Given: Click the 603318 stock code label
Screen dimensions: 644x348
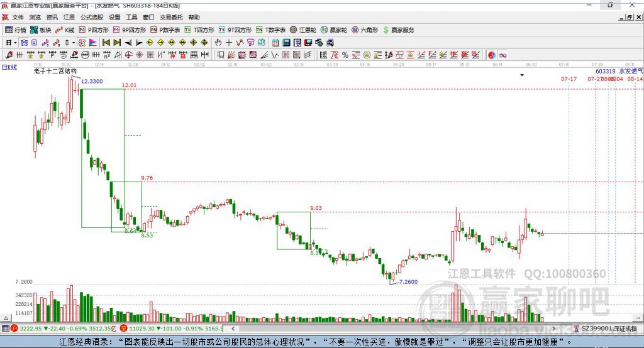Looking at the screenshot, I should point(606,72).
